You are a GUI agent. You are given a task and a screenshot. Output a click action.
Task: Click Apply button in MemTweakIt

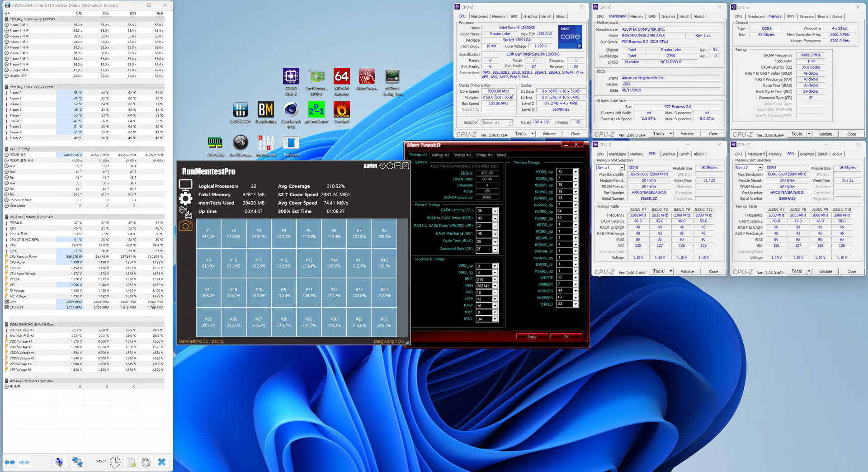point(532,337)
